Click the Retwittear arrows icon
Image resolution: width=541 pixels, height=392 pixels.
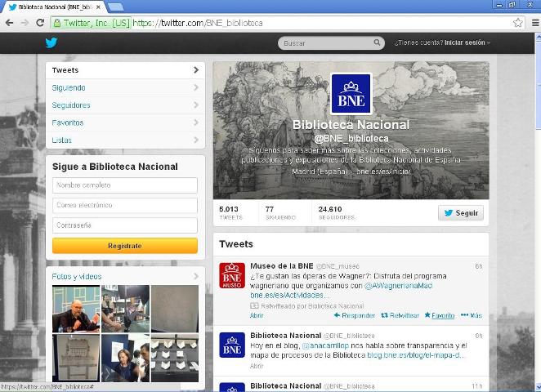(x=384, y=315)
